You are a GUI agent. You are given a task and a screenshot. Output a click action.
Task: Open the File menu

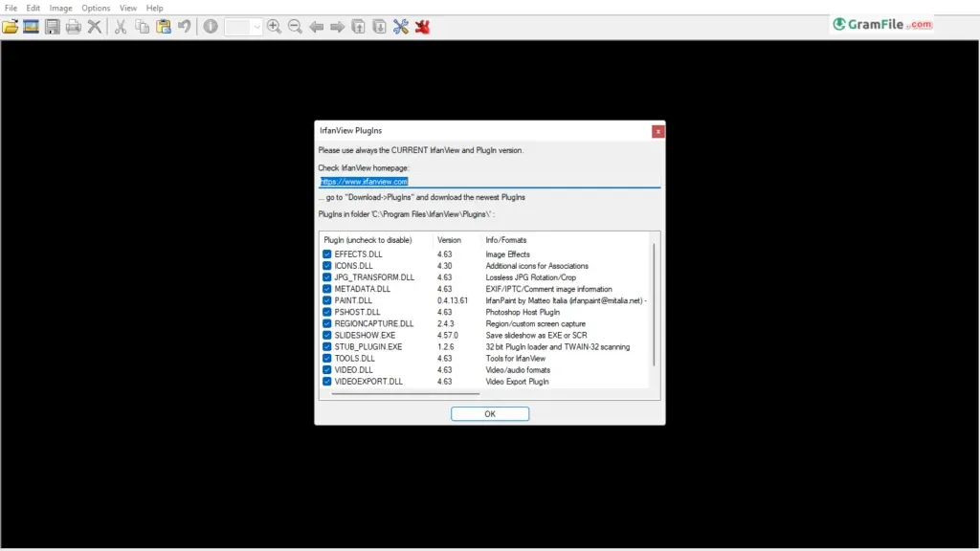click(11, 8)
